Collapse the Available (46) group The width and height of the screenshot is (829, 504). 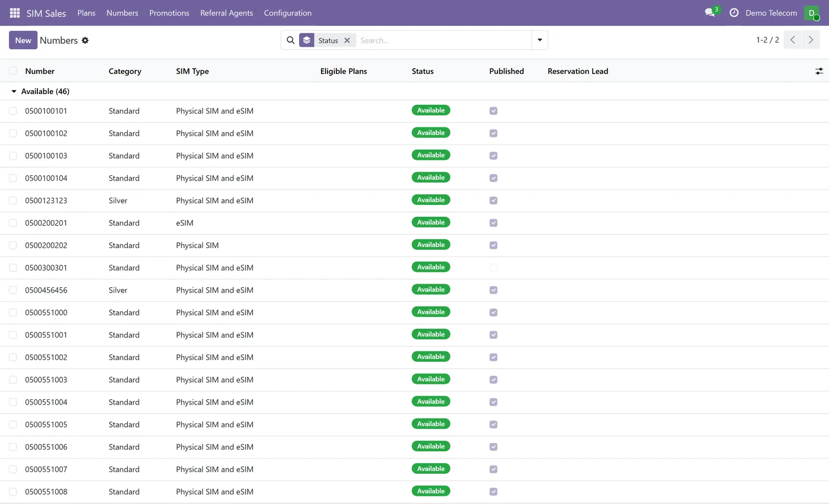pos(14,92)
